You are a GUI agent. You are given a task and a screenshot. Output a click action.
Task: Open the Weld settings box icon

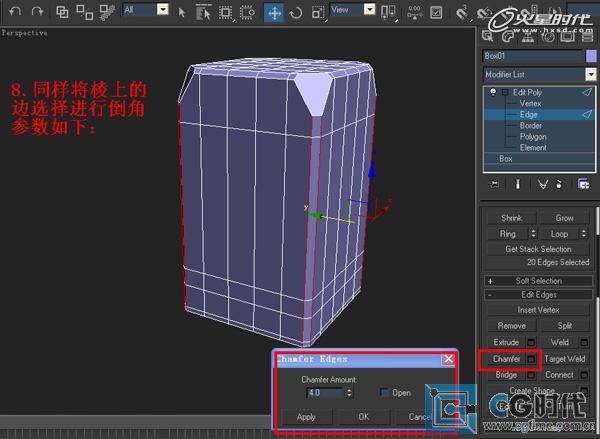coord(584,342)
